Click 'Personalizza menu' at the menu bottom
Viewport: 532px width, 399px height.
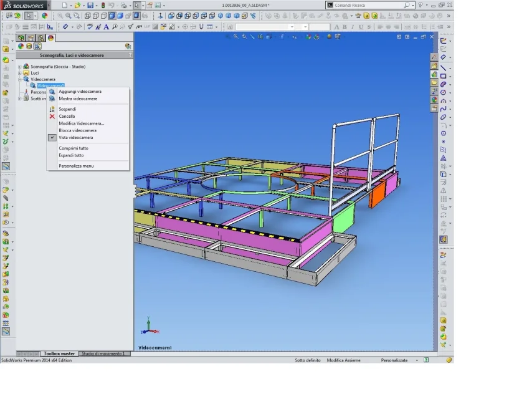click(x=76, y=166)
